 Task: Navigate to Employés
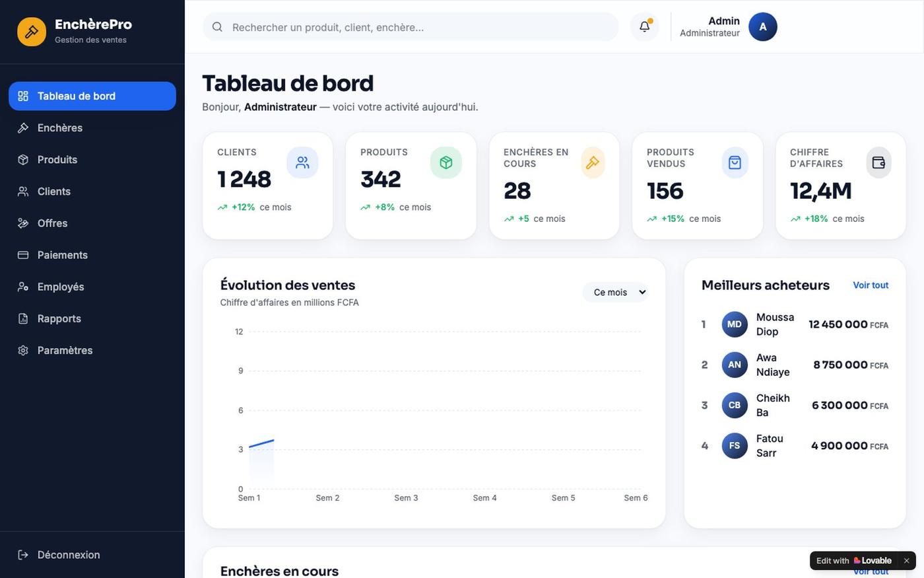tap(92, 287)
